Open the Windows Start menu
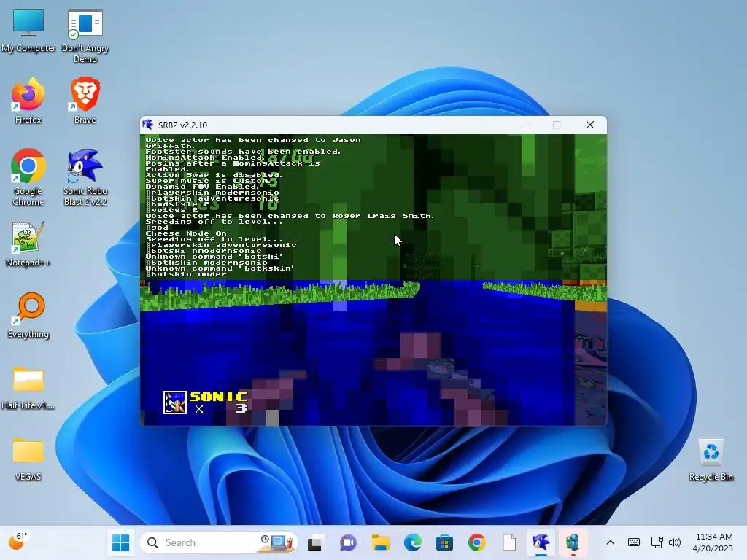The width and height of the screenshot is (747, 560). click(x=120, y=542)
